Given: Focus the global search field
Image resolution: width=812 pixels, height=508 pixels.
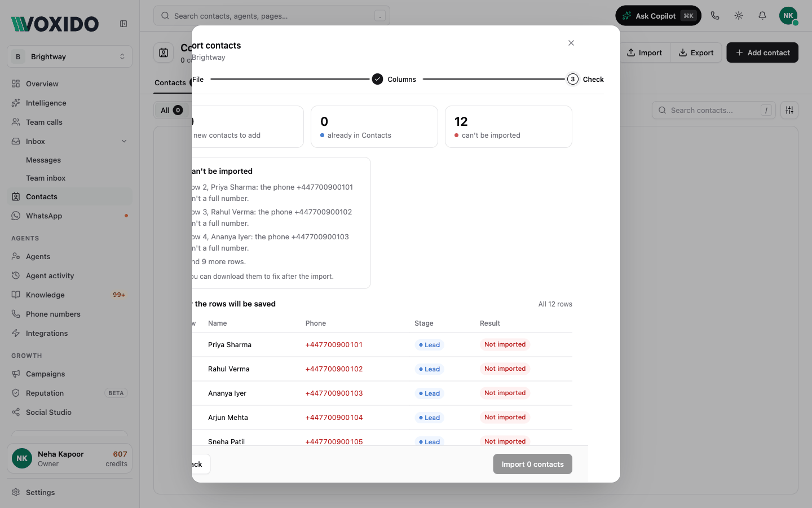Looking at the screenshot, I should point(272,16).
